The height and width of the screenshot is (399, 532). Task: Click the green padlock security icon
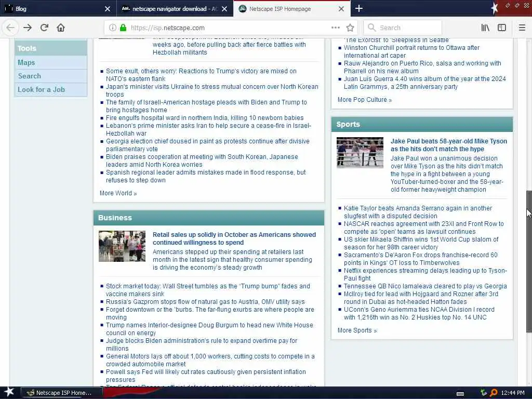(x=123, y=28)
